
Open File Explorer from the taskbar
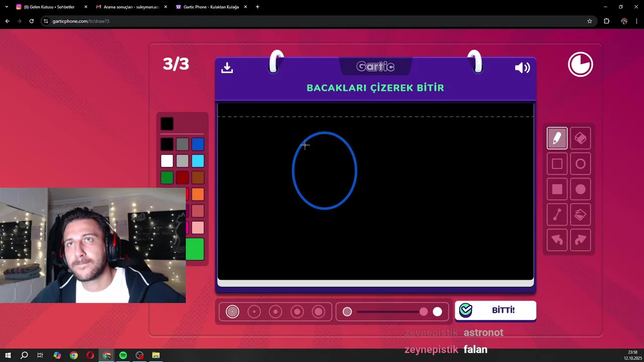[156, 355]
